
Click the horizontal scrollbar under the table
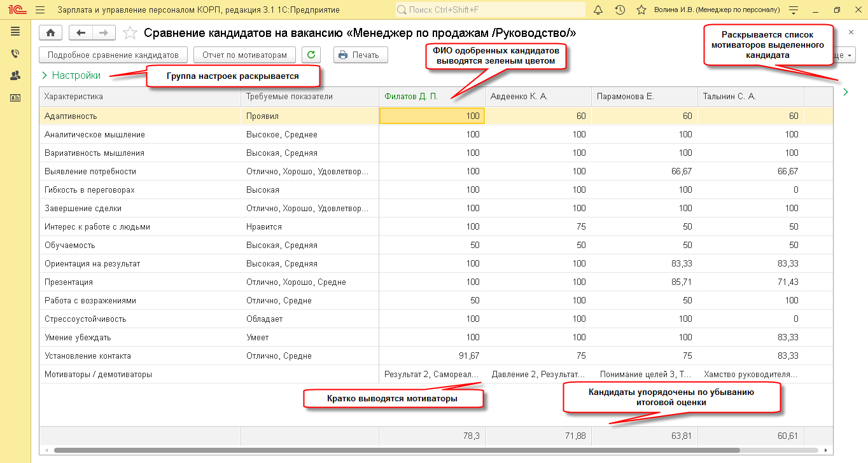(396, 450)
